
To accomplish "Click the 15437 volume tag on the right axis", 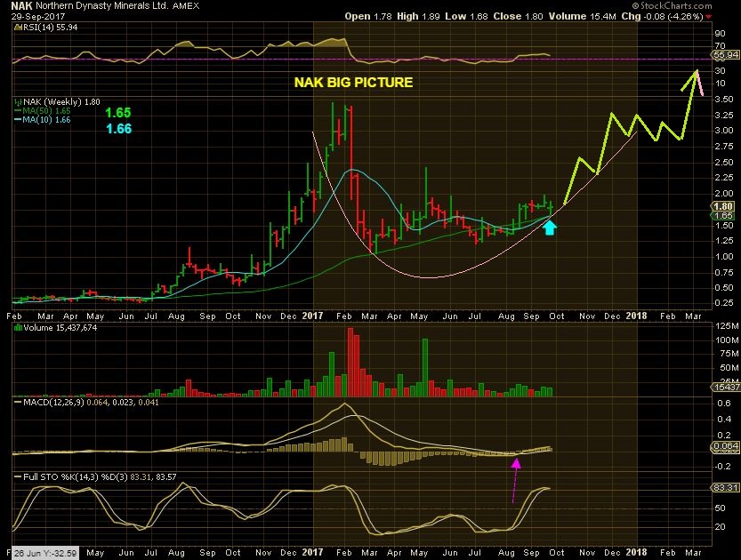I will [x=726, y=388].
